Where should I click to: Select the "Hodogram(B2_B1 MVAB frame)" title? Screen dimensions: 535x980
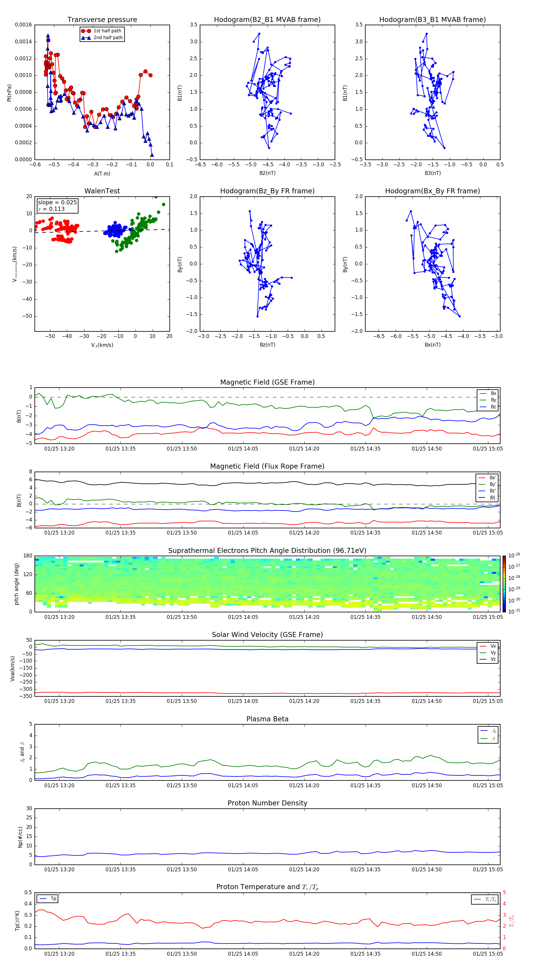(267, 19)
